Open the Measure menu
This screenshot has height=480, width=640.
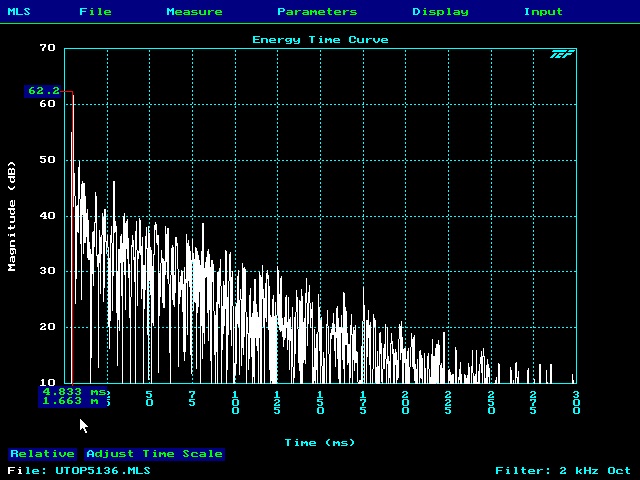point(194,11)
